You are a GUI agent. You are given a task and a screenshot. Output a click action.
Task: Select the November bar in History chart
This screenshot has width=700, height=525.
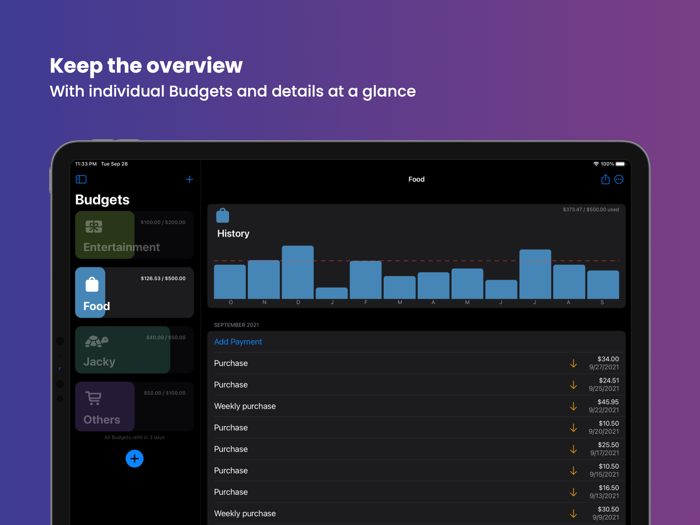pos(264,279)
